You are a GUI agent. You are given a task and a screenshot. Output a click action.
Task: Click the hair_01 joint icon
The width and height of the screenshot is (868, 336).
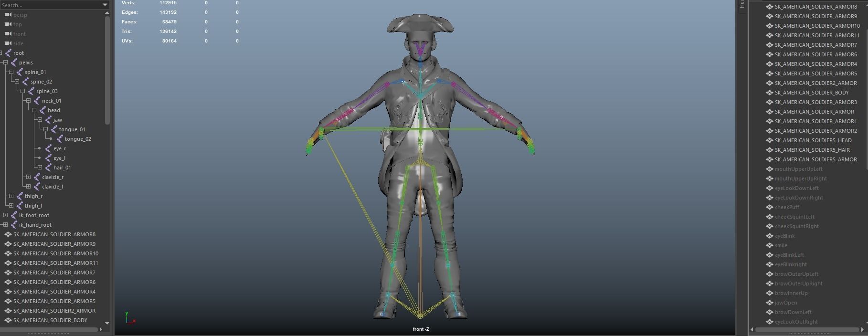click(48, 168)
